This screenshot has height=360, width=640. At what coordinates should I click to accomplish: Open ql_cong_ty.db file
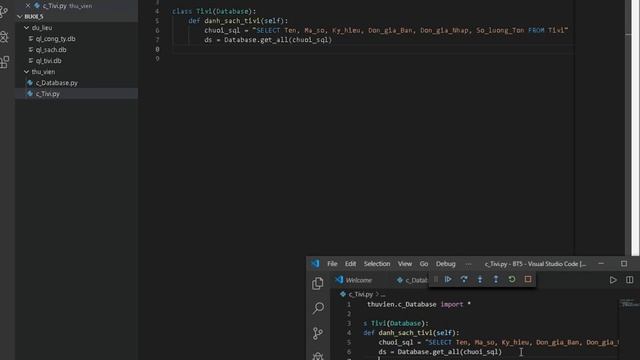[x=56, y=39]
